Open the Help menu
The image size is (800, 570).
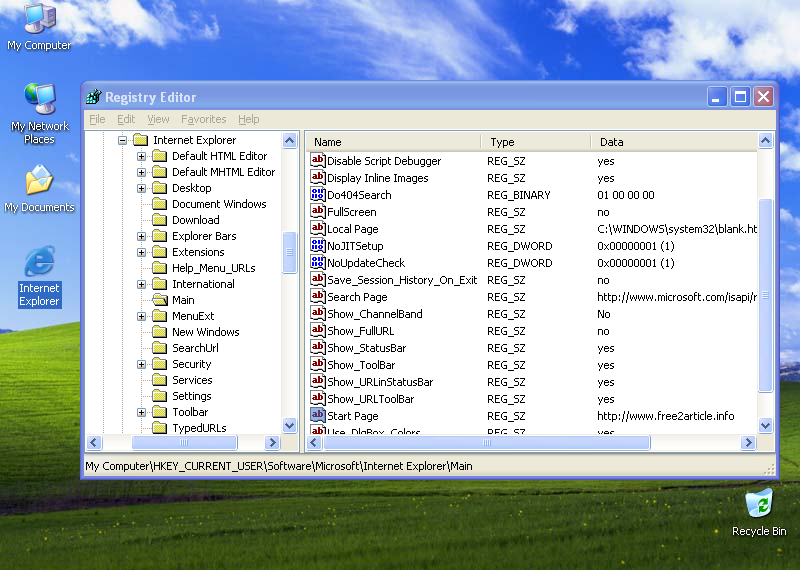point(248,119)
